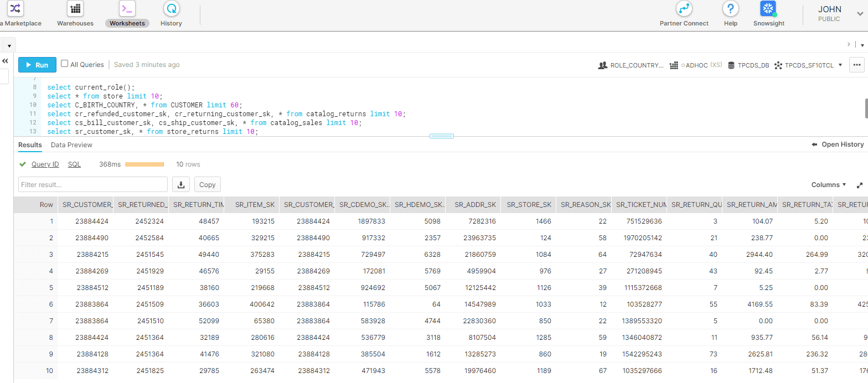Download the query results
The height and width of the screenshot is (383, 868).
180,184
